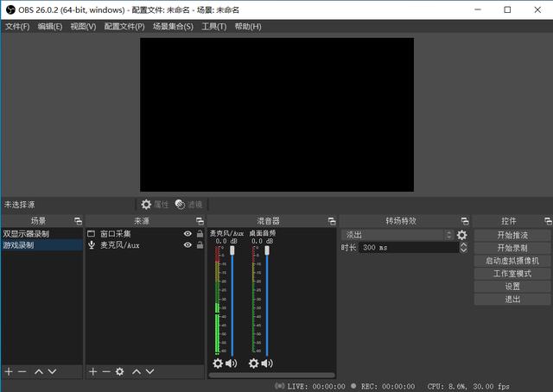Pop out the 场景 dock panel
Image resolution: width=553 pixels, height=392 pixels.
pos(78,221)
